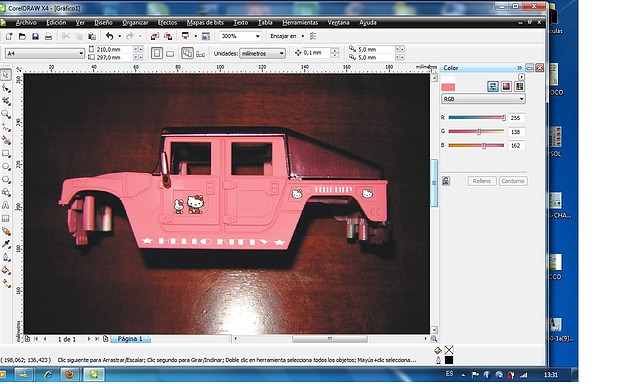The width and height of the screenshot is (640, 384).
Task: Open the RGB color model dropdown
Action: [x=483, y=99]
